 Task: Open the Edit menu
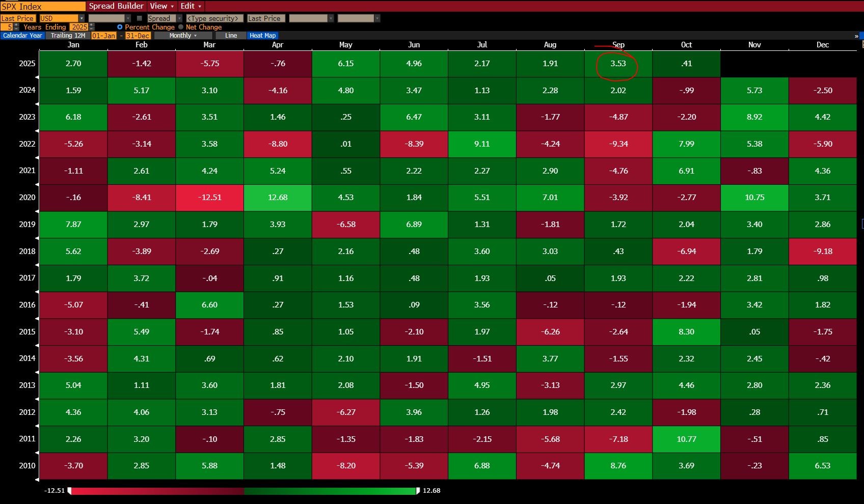click(x=191, y=6)
